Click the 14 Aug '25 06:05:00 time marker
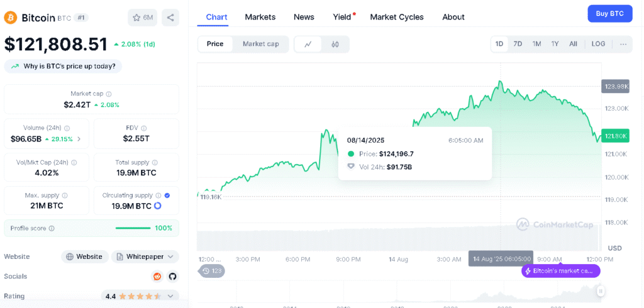Viewport: 644px width, 308px height. 501,259
